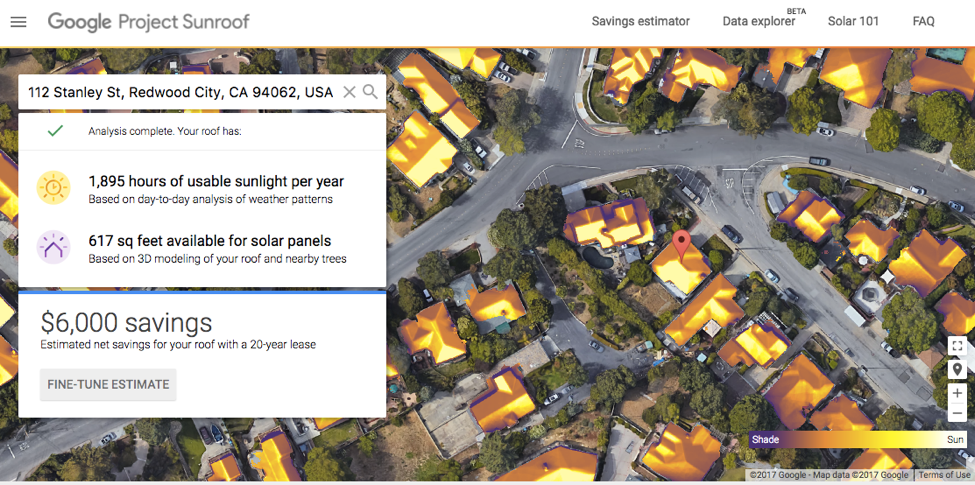Click the yellow sun hours icon

coord(53,188)
